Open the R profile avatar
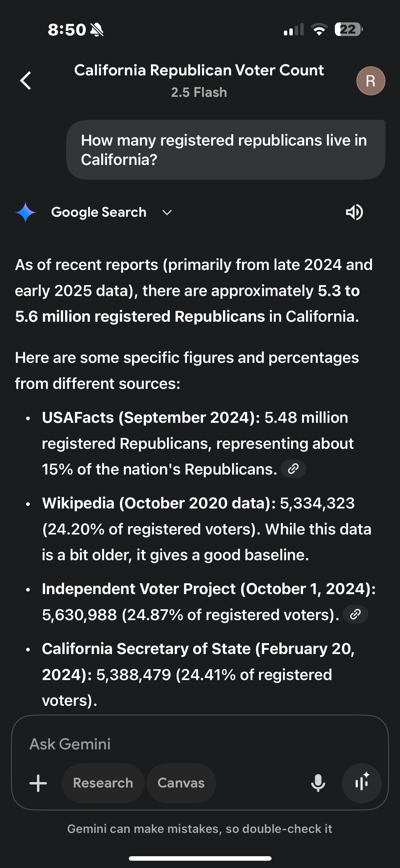Viewport: 400px width, 868px height. [370, 81]
